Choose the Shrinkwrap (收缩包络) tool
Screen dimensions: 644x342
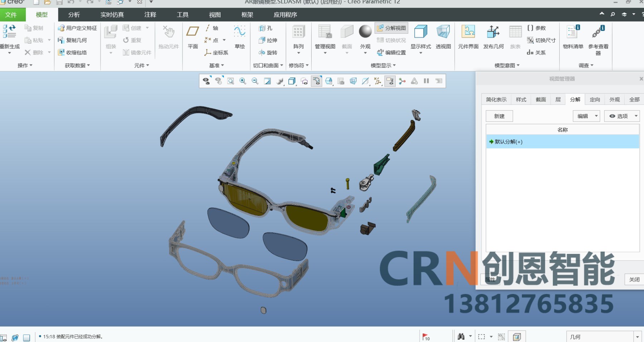click(x=72, y=52)
